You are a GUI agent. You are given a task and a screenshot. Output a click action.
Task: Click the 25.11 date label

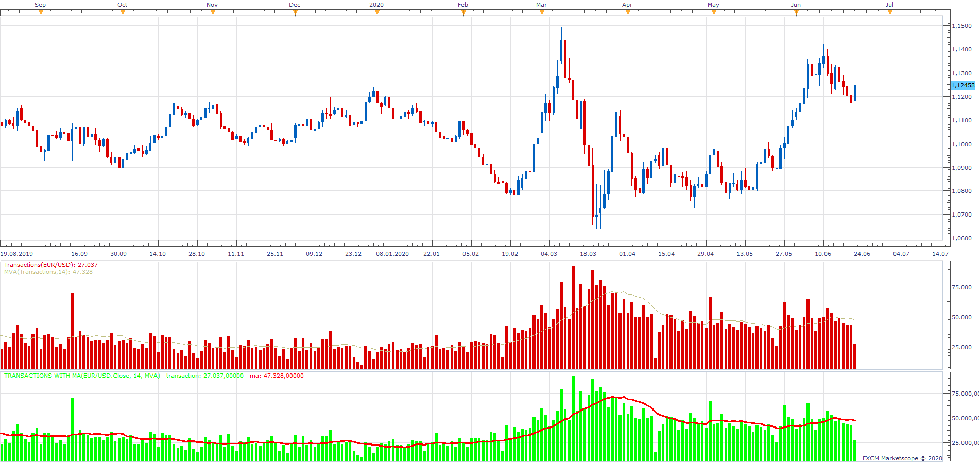[x=275, y=254]
